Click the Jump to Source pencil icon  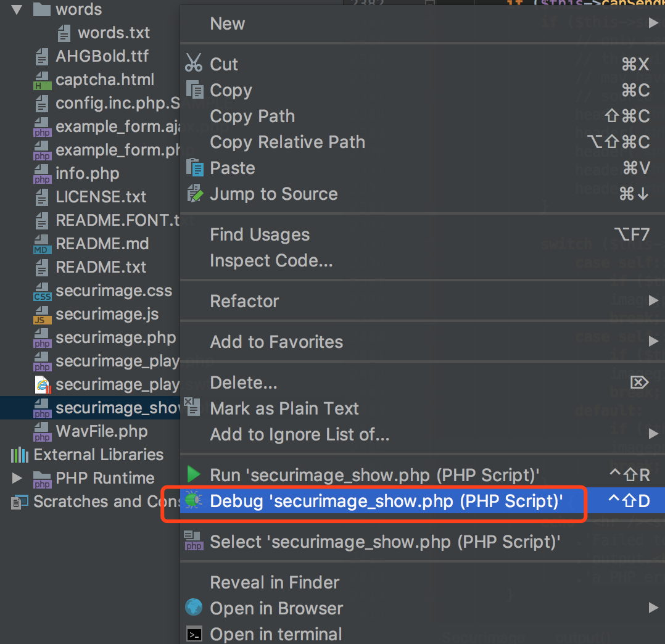click(194, 194)
